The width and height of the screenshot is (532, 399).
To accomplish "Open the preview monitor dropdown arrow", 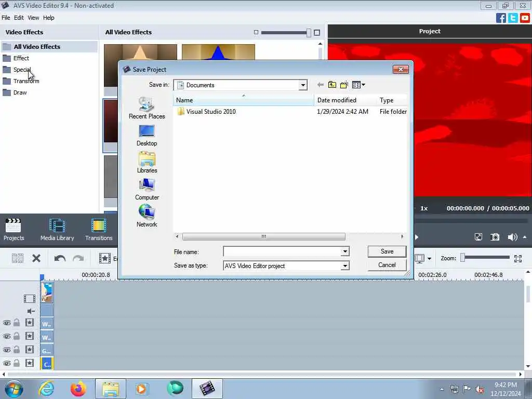I will (429, 259).
